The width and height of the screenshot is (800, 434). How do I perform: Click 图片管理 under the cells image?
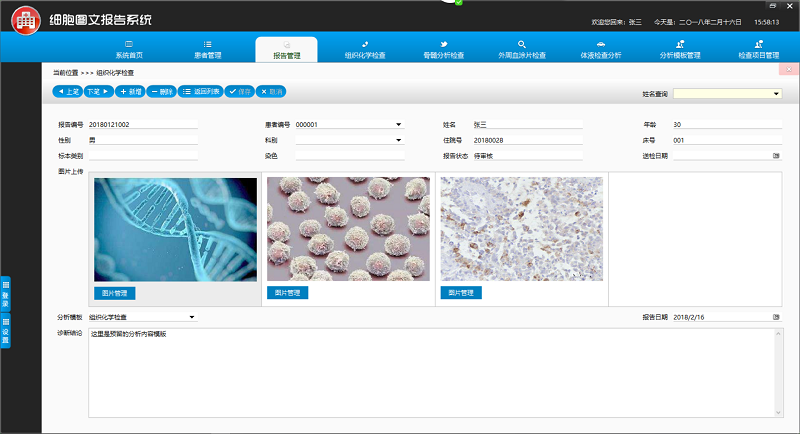pyautogui.click(x=287, y=293)
